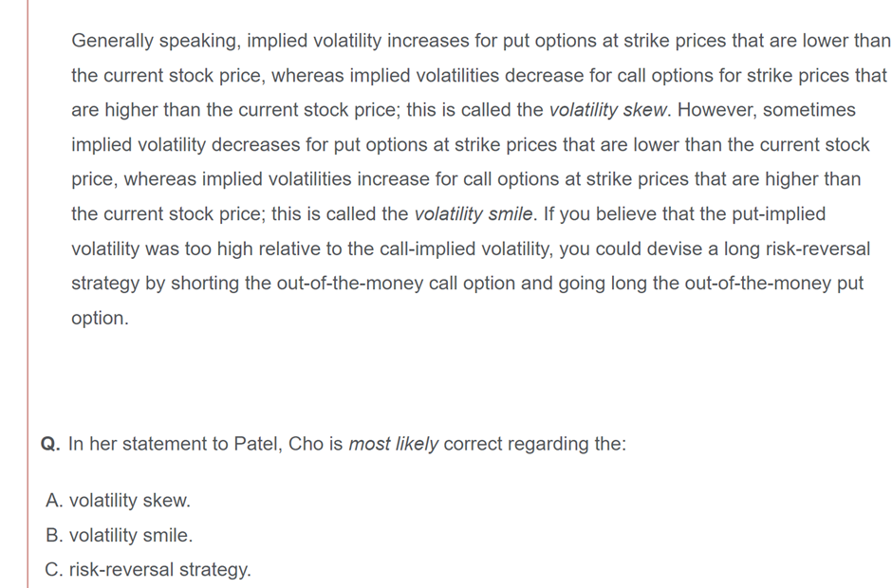Click the italic 'most likely' in the question
Image resolution: width=892 pixels, height=588 pixels.
[x=393, y=444]
